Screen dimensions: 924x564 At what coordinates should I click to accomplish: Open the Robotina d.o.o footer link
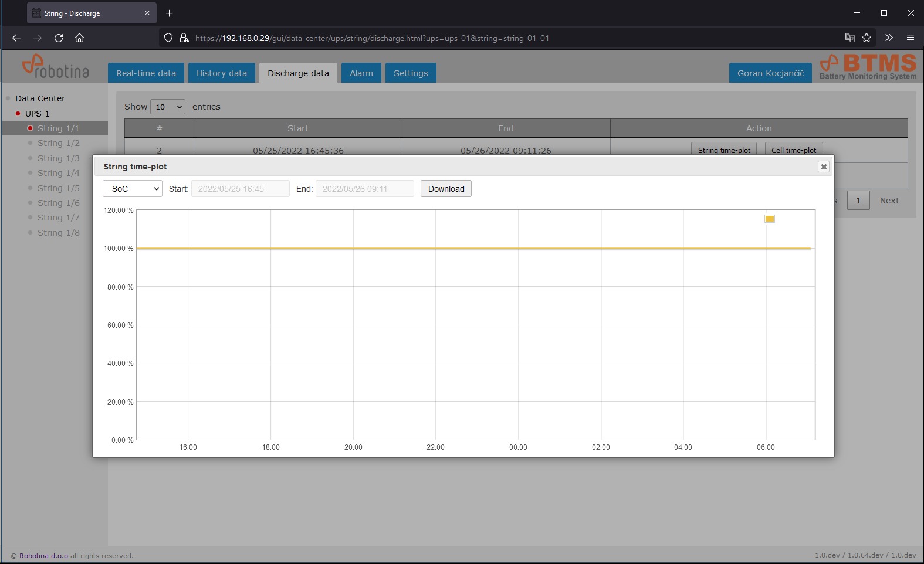coord(43,556)
